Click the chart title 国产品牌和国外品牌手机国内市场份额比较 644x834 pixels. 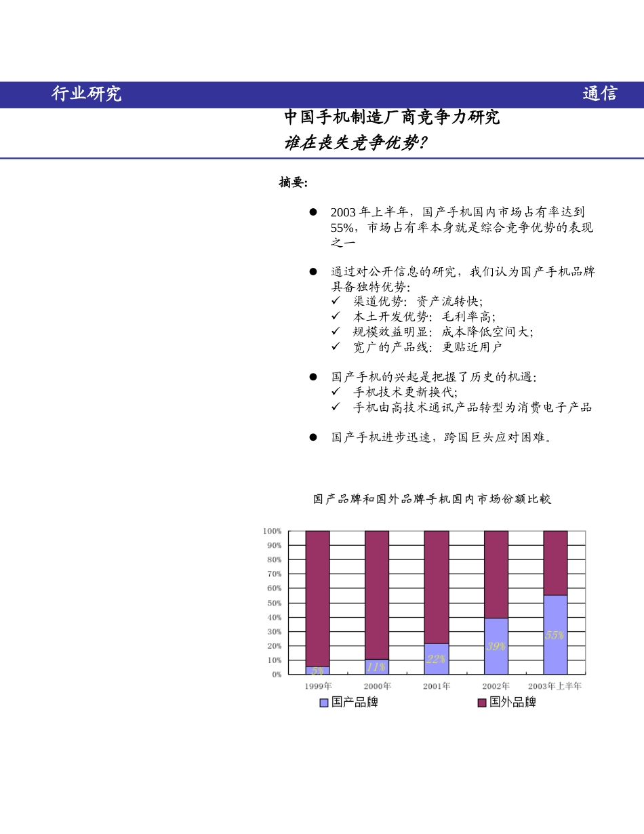point(432,499)
